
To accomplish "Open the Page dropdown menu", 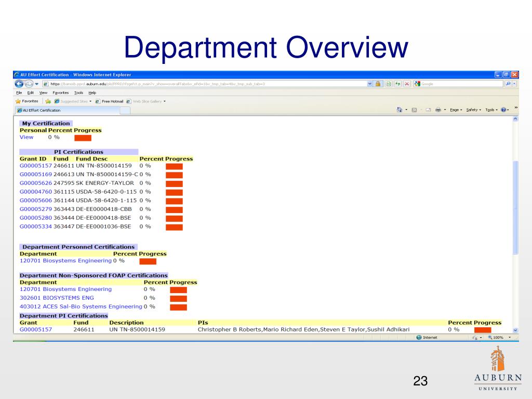I will [456, 110].
